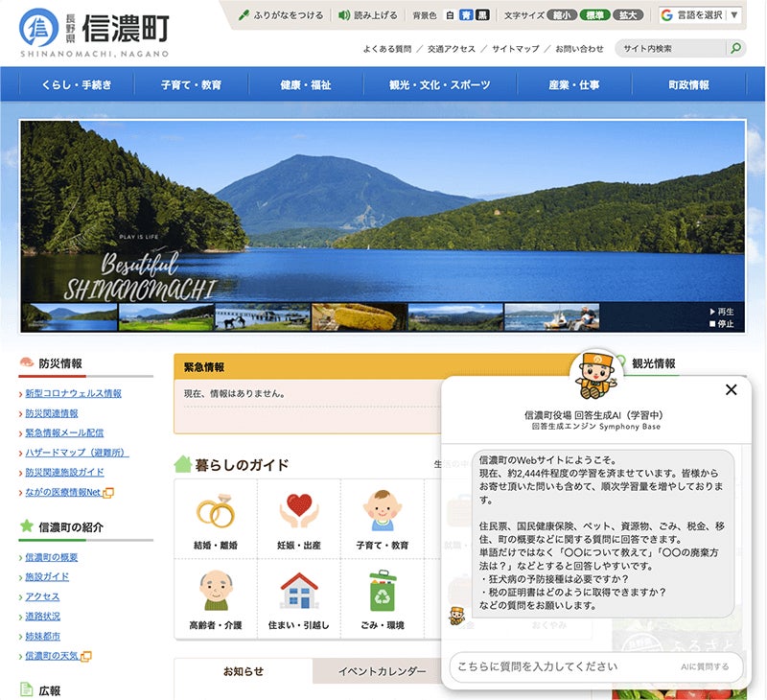Viewport: 767px width, 700px height.
Task: Click the 暮らしのガイド house icon
Action: click(182, 464)
